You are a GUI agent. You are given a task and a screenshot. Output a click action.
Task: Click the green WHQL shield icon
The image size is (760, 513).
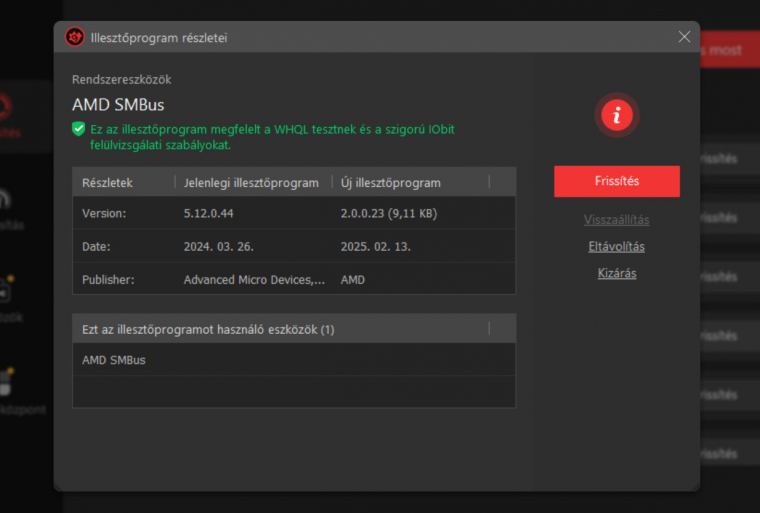[79, 129]
